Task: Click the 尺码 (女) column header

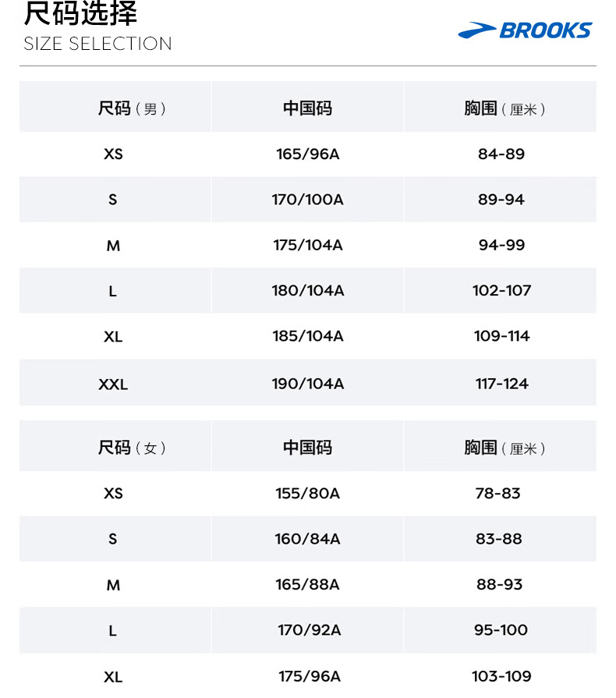Action: (132, 448)
